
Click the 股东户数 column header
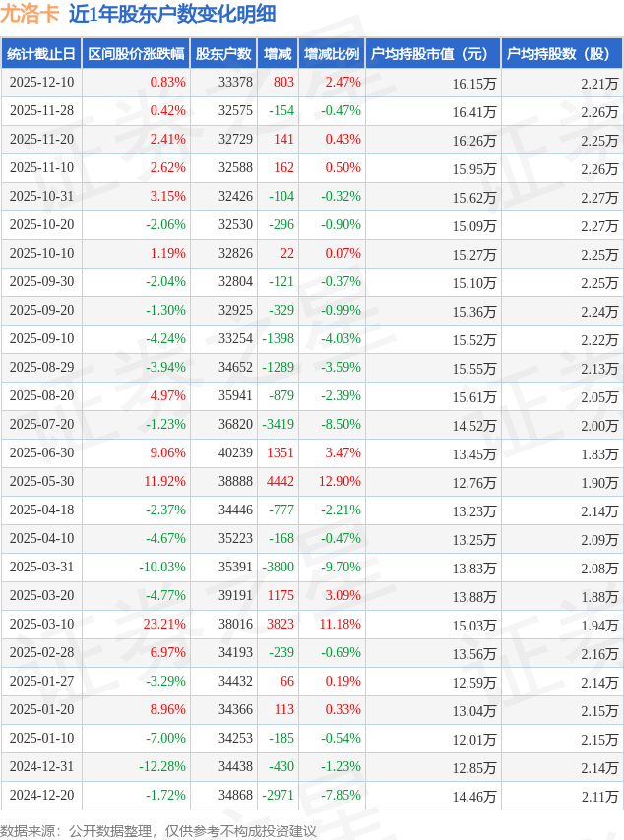pos(222,54)
